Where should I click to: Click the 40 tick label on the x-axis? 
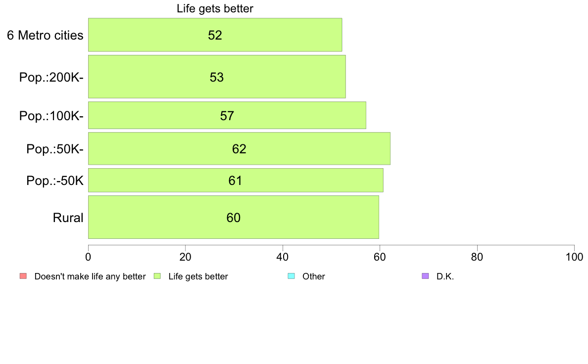tap(283, 257)
